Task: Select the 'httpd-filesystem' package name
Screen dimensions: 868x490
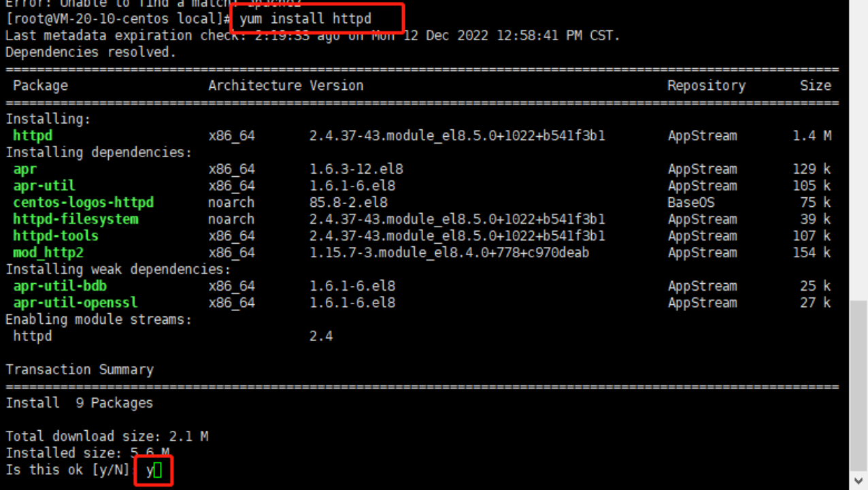Action: click(x=76, y=219)
